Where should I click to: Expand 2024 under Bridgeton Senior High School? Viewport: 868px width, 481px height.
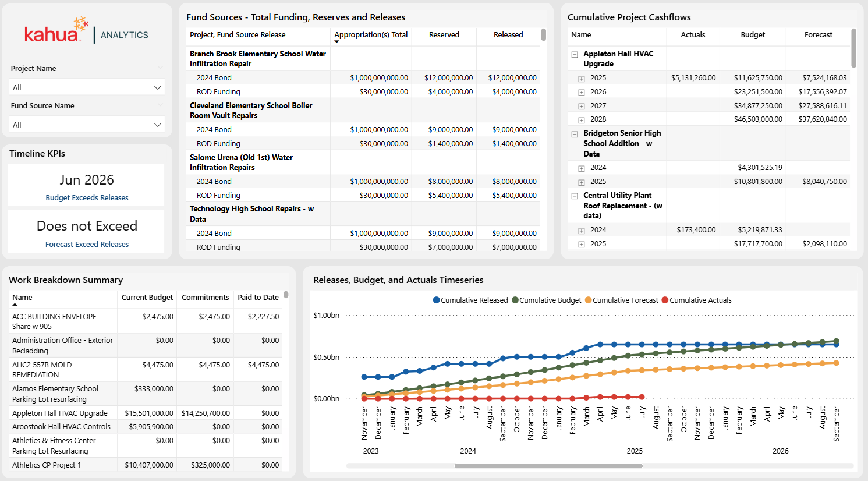click(x=581, y=168)
